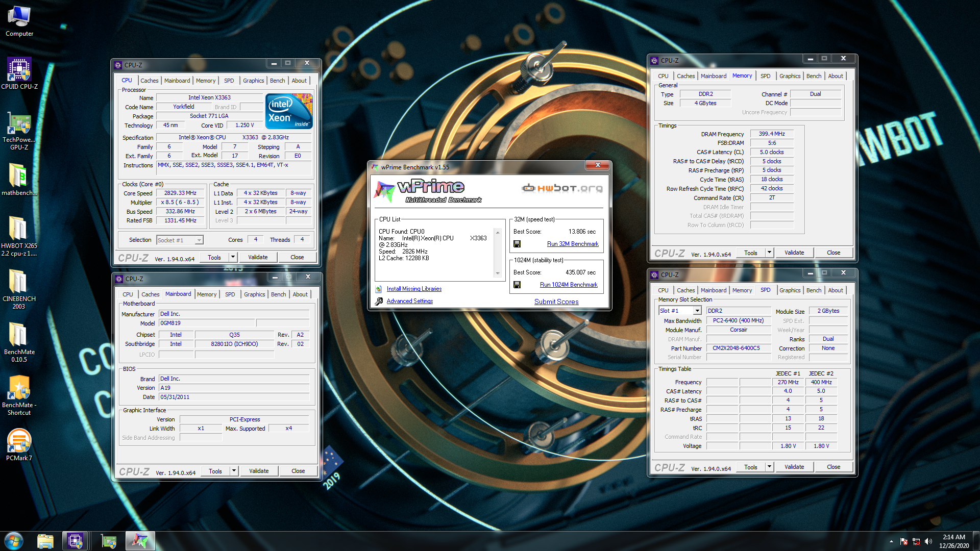
Task: Click the wPrime title bar icon
Action: [375, 167]
